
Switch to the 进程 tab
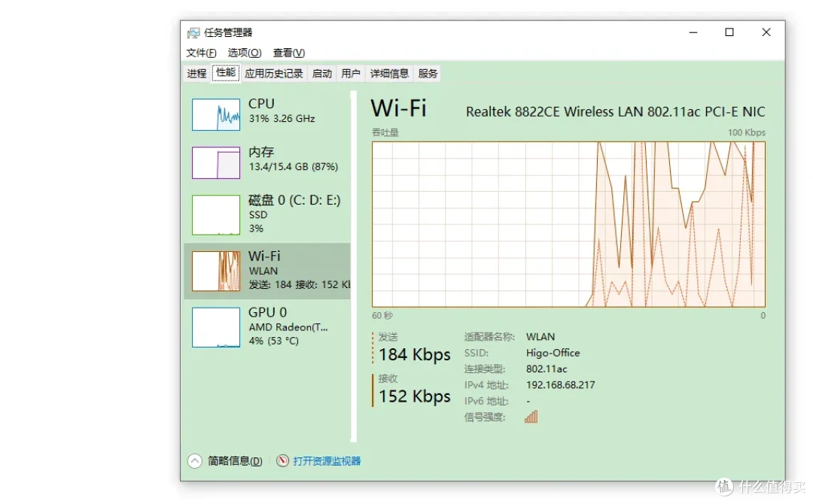tap(196, 74)
